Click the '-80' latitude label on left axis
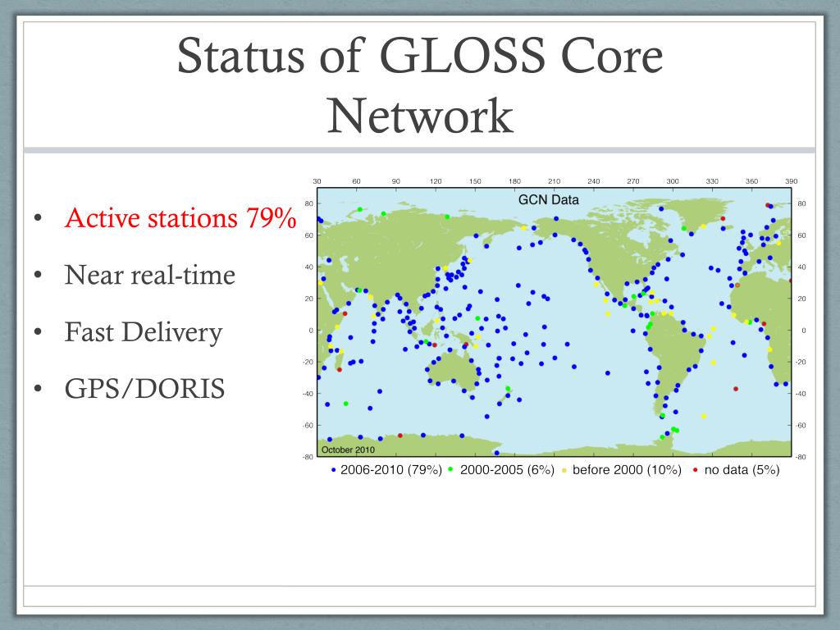 308,457
